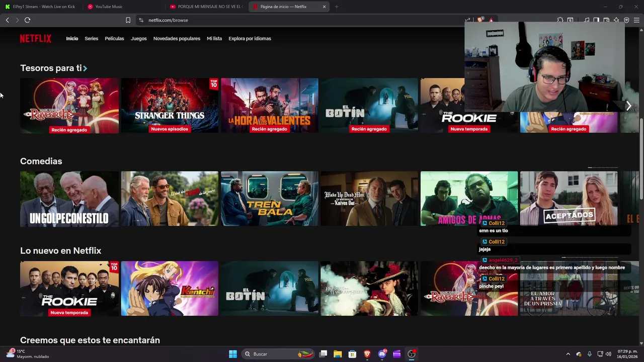Click the Brave browser taskbar icon
This screenshot has height=362, width=644.
[x=367, y=354]
